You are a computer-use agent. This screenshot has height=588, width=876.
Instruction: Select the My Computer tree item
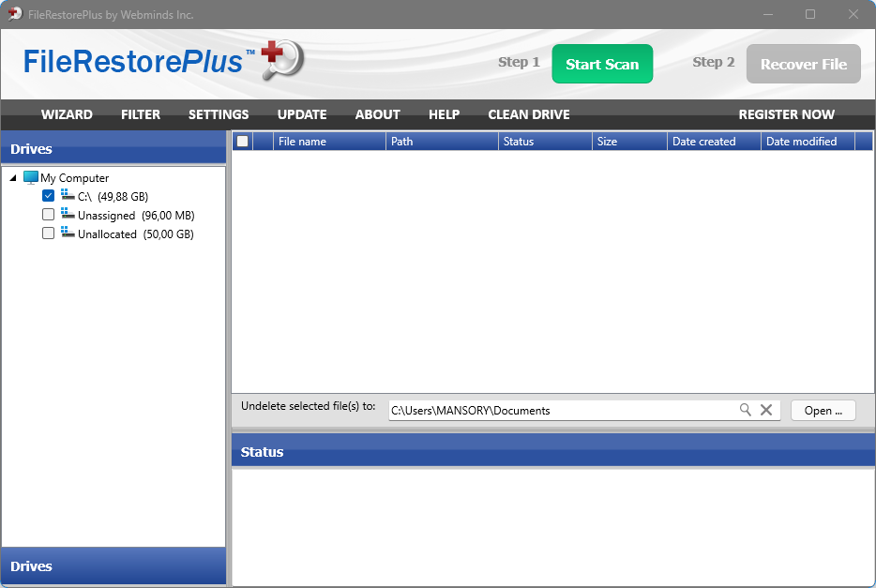pos(74,178)
